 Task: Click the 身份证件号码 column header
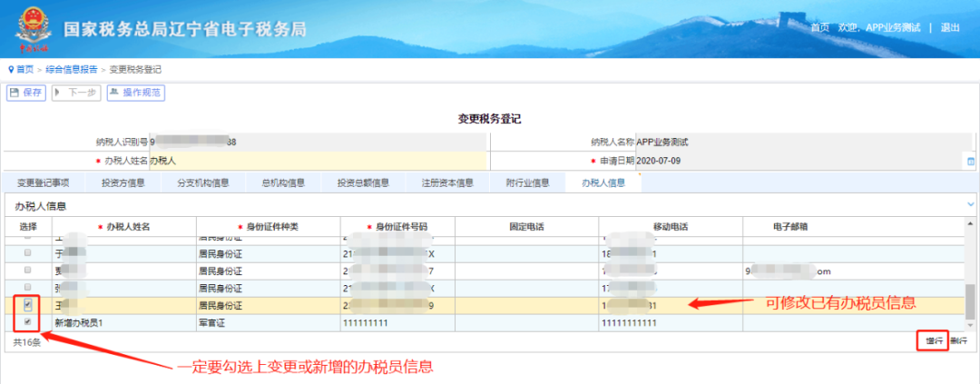[397, 226]
